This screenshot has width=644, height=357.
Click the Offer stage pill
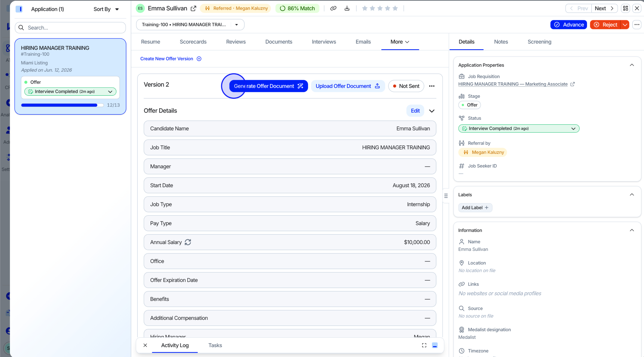(x=469, y=105)
